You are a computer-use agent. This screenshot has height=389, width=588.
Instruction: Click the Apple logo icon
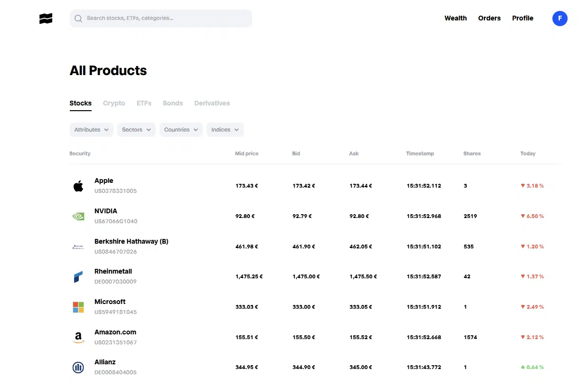point(78,186)
